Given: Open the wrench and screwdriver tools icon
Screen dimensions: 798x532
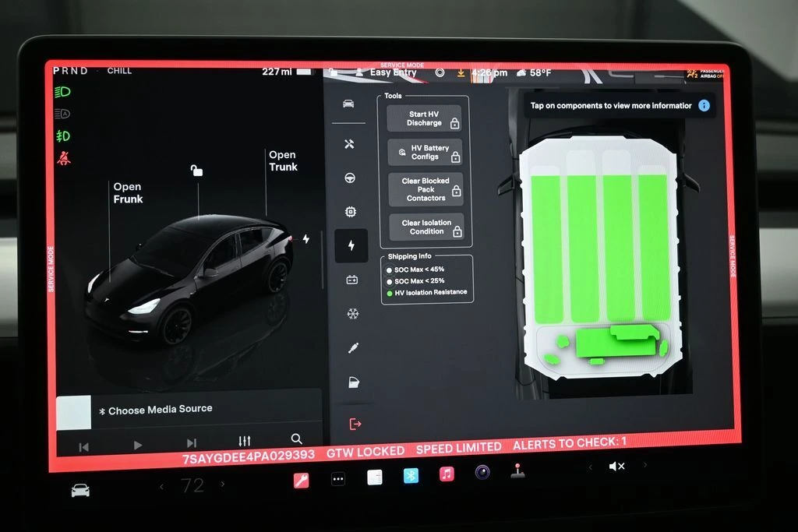Looking at the screenshot, I should [x=349, y=144].
